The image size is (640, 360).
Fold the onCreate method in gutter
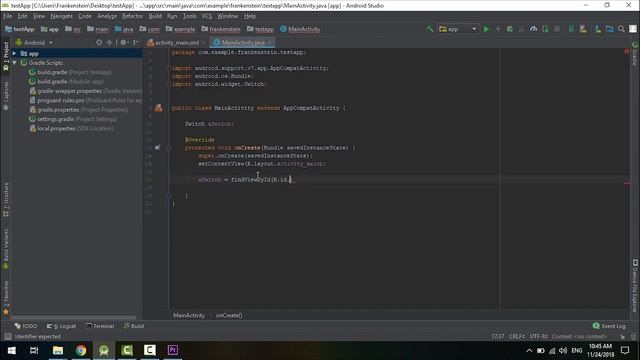pos(169,148)
